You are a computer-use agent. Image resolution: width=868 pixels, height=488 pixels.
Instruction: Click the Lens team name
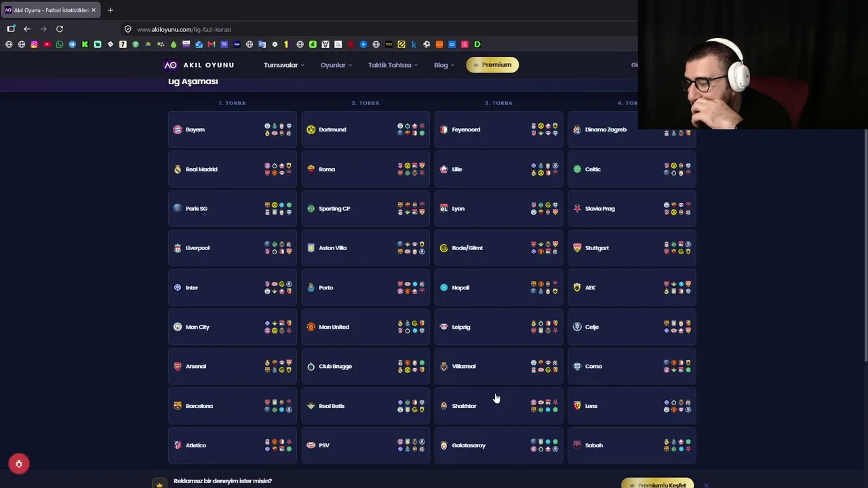pos(591,406)
